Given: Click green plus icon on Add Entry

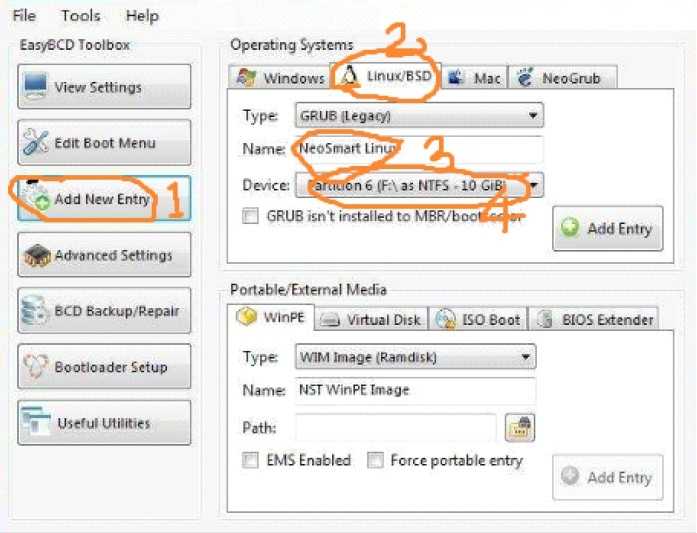Looking at the screenshot, I should (570, 227).
